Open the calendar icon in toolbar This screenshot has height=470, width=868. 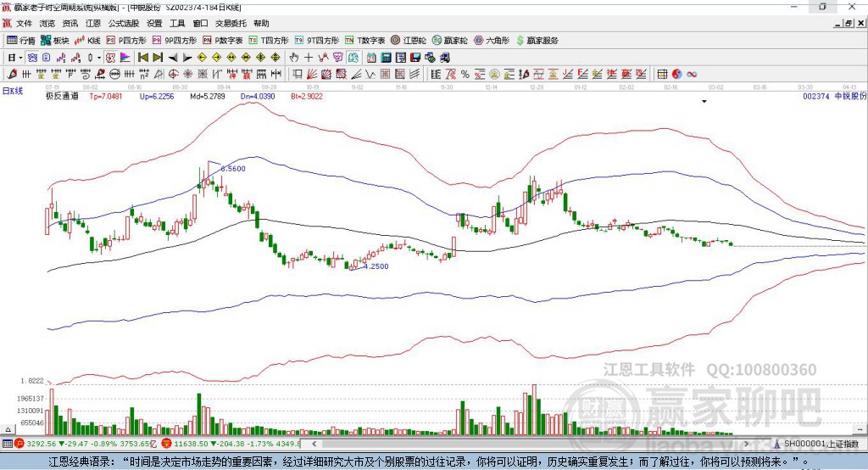[371, 58]
